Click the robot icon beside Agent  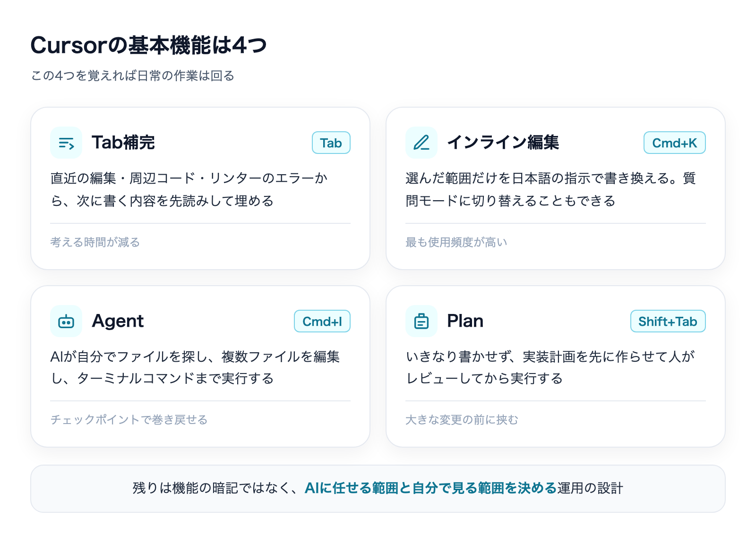coord(66,321)
